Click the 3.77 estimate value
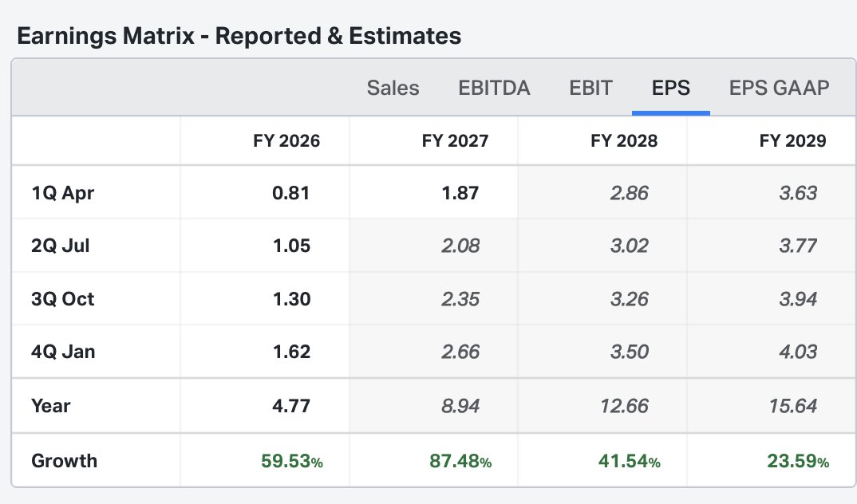The image size is (857, 504). pyautogui.click(x=798, y=246)
